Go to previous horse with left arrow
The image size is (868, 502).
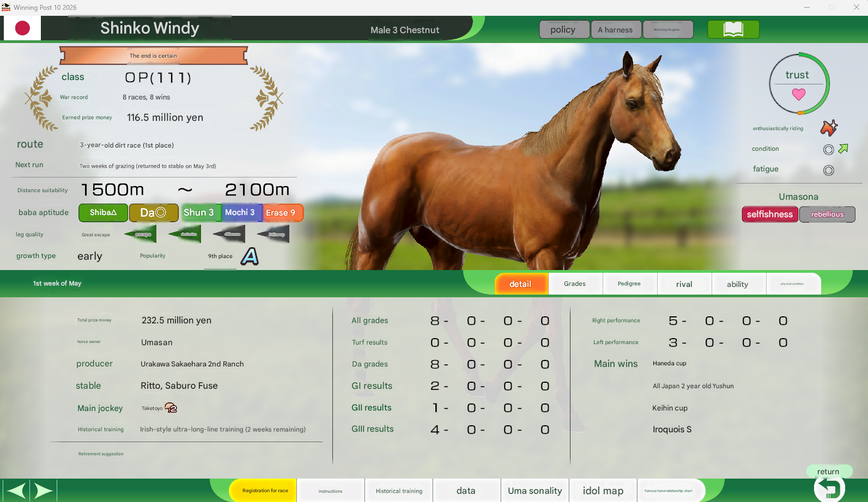click(x=15, y=491)
